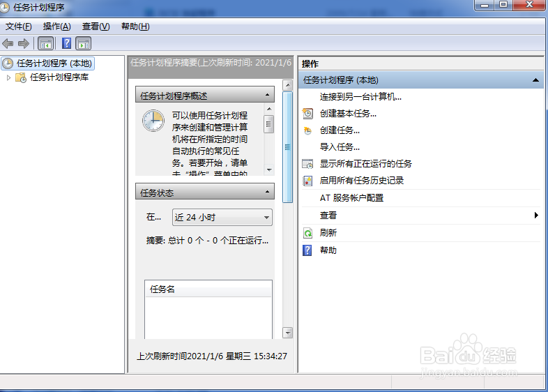Click the overview text box scroll up arrow
548x392 pixels.
pos(268,109)
